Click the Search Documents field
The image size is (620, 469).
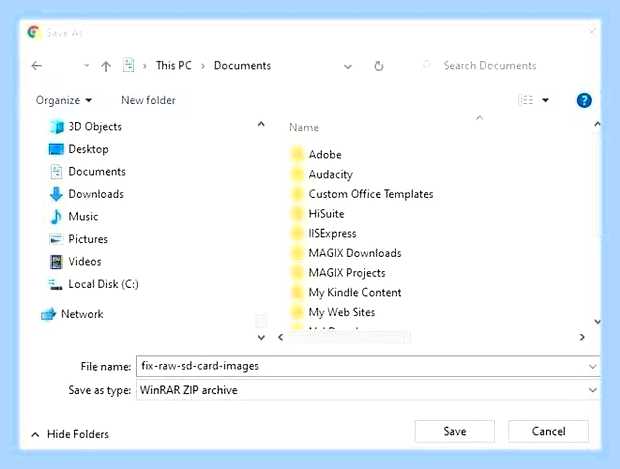pos(490,65)
